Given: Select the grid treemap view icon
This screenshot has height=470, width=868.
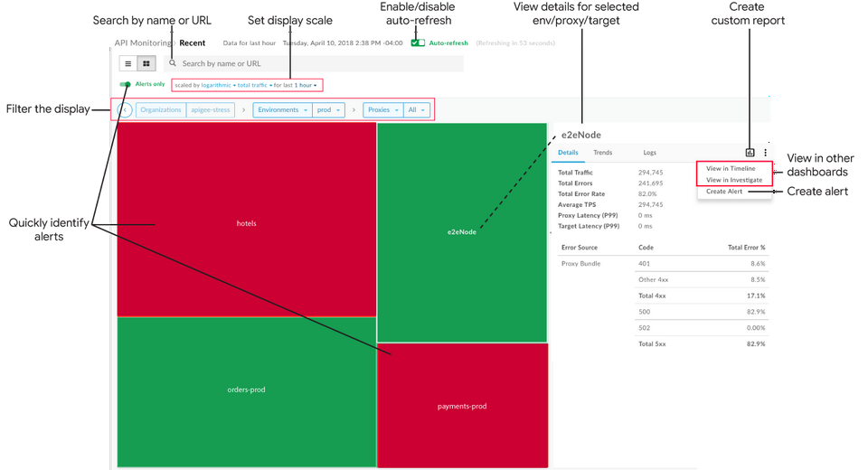Looking at the screenshot, I should pyautogui.click(x=146, y=64).
